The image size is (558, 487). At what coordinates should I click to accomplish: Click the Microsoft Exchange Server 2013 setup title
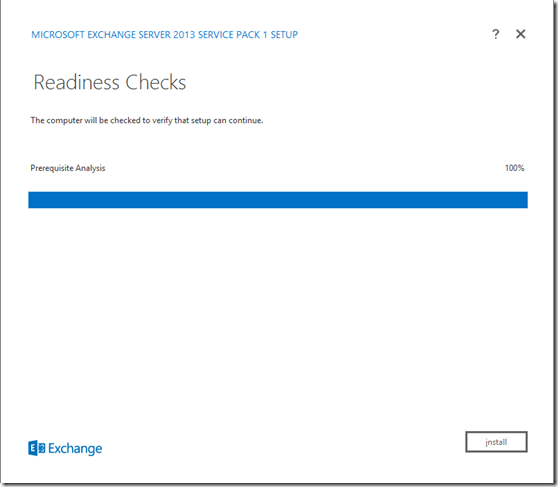coord(164,35)
